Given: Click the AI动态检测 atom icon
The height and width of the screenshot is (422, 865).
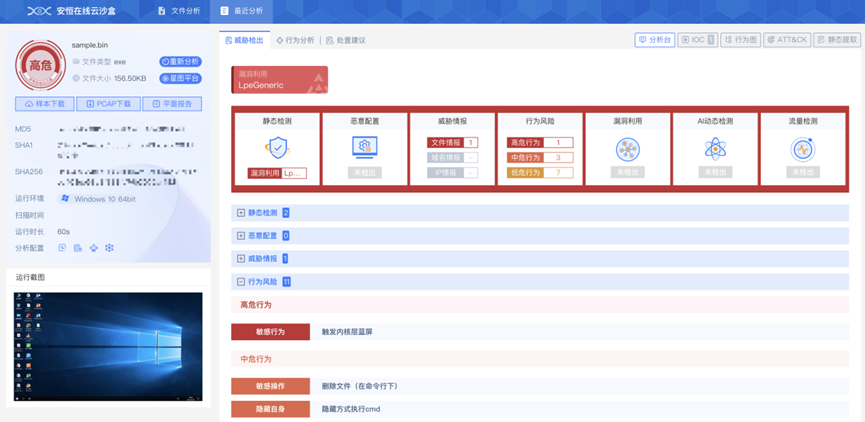Looking at the screenshot, I should [x=715, y=149].
